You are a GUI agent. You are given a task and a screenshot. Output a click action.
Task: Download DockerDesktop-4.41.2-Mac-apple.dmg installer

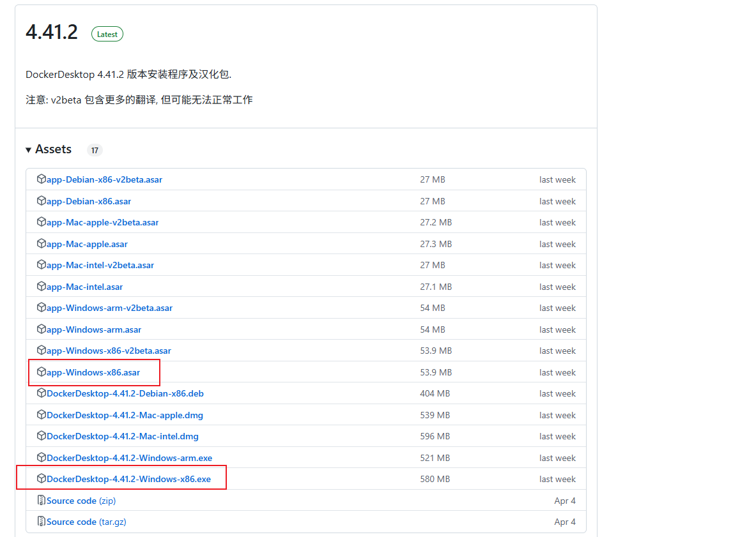click(125, 415)
